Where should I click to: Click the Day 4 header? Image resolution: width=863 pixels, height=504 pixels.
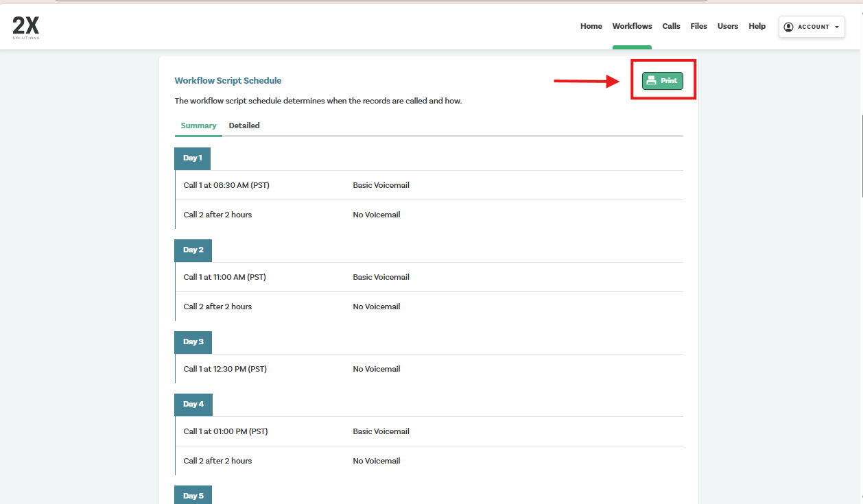pyautogui.click(x=193, y=405)
